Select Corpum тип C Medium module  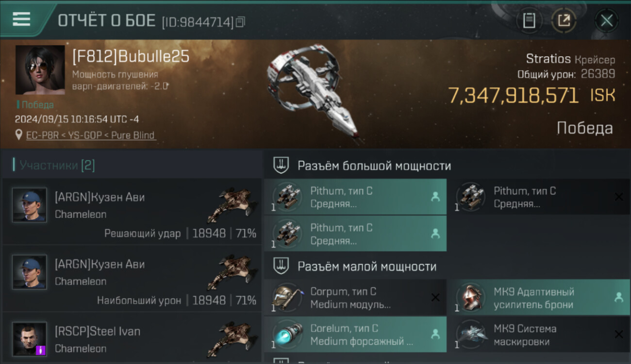click(x=355, y=298)
